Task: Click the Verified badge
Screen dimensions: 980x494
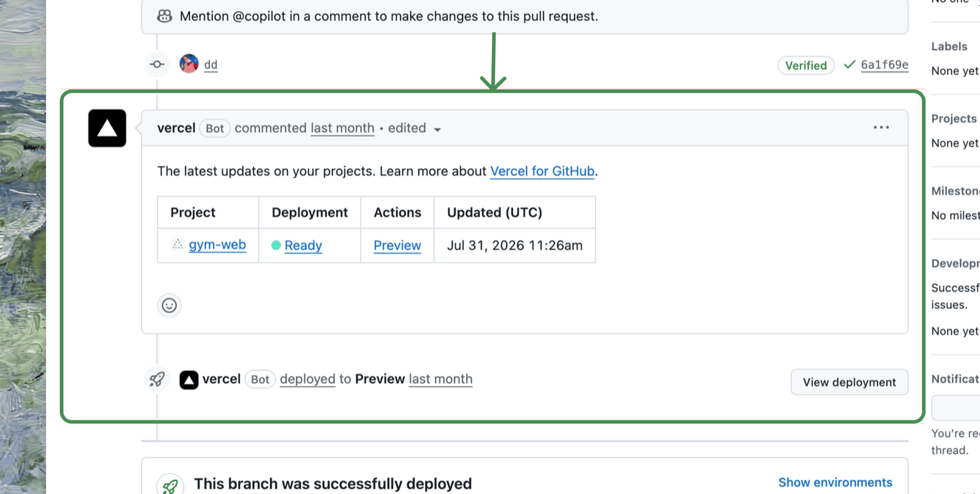Action: [x=806, y=65]
